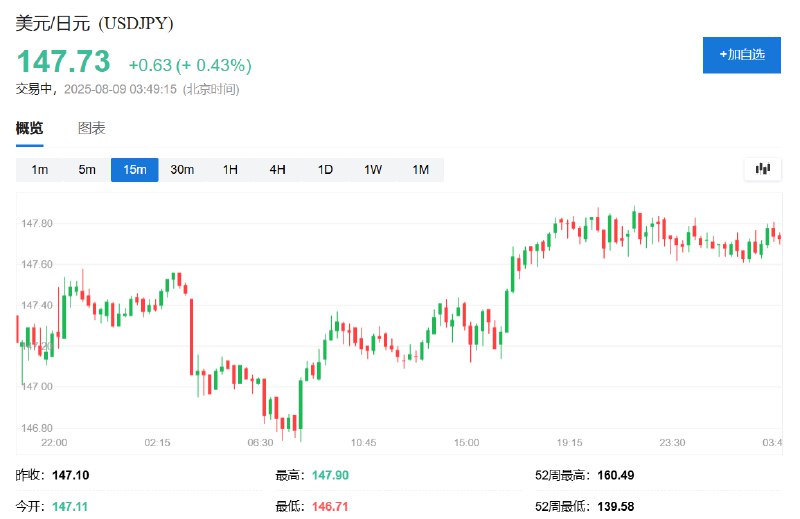Select the 1H timeframe

tap(230, 169)
